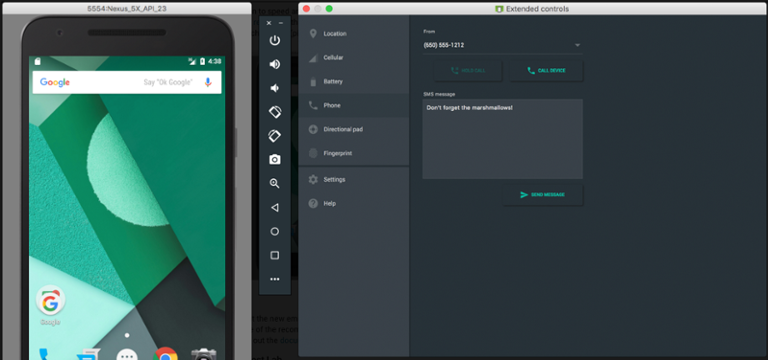Take a screenshot with the camera icon
This screenshot has height=360, width=768.
click(x=275, y=160)
